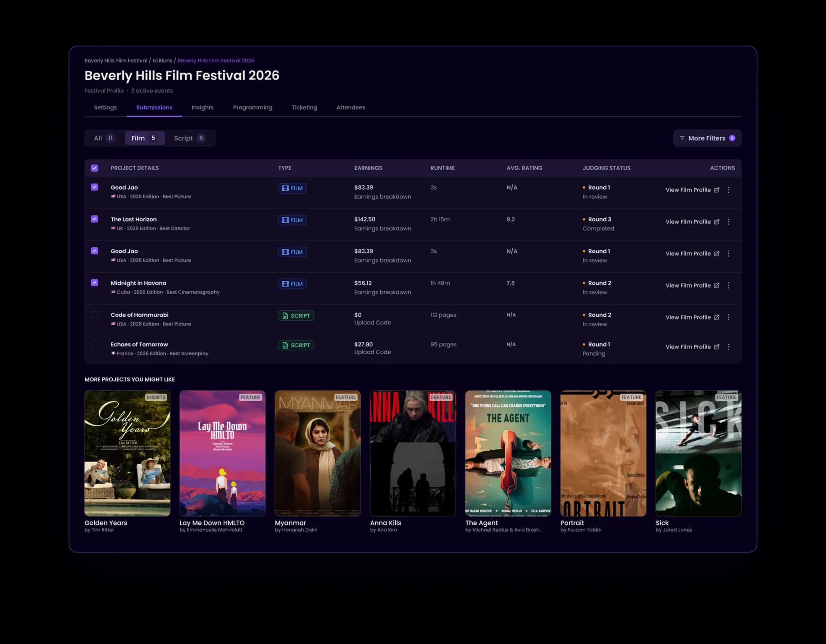Screen dimensions: 826x644
Task: View Film Profile for The Last Horizon
Action: click(x=692, y=222)
